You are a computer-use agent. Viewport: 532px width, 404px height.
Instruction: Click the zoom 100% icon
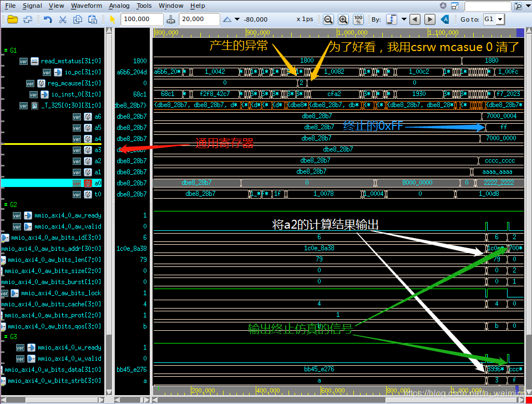(x=358, y=19)
